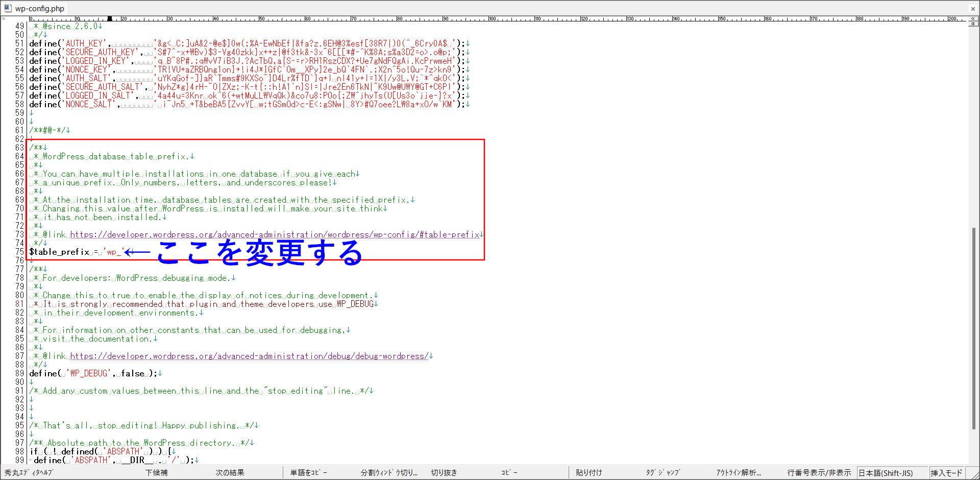980x480 pixels.
Task: Click 切り抜き in the function key bar
Action: pos(444,473)
